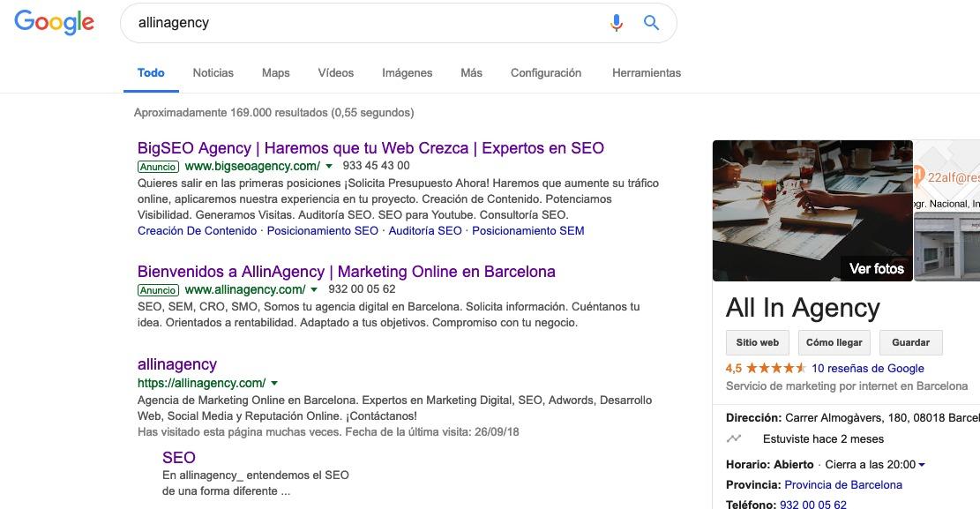Open BigSEO Agency ad title link
The width and height of the screenshot is (980, 509).
click(x=370, y=148)
